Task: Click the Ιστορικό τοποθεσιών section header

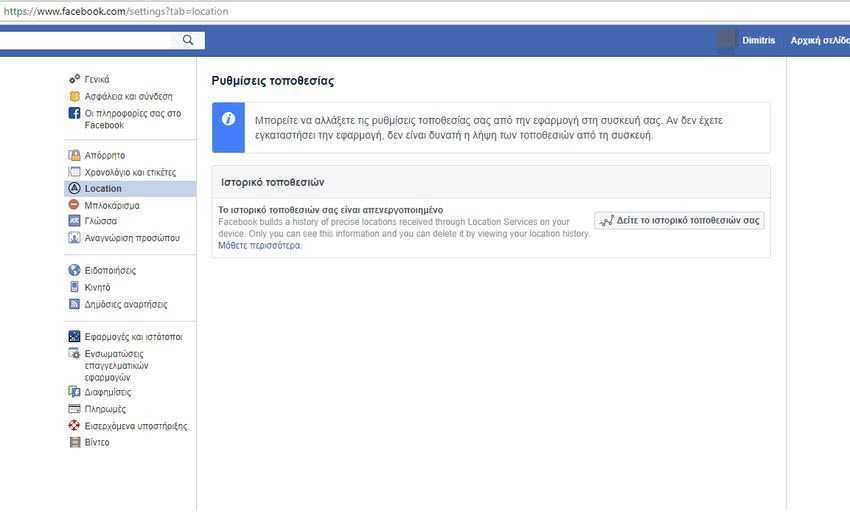Action: 272,182
